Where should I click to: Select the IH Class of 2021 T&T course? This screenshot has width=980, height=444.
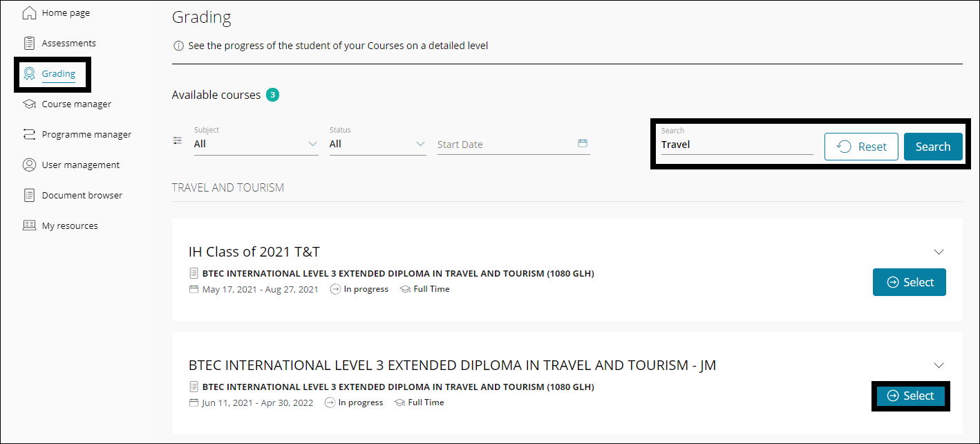pyautogui.click(x=910, y=282)
